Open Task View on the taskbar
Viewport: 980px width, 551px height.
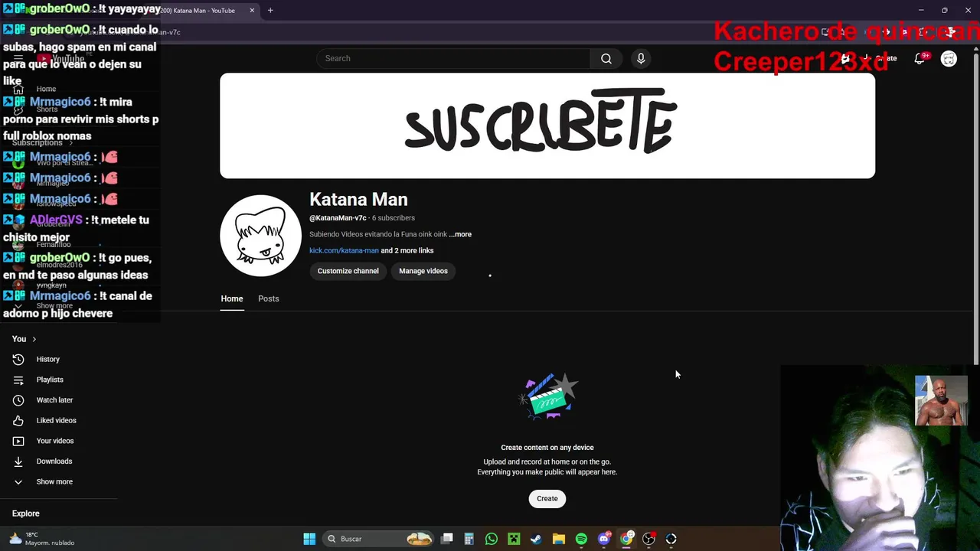click(x=447, y=539)
